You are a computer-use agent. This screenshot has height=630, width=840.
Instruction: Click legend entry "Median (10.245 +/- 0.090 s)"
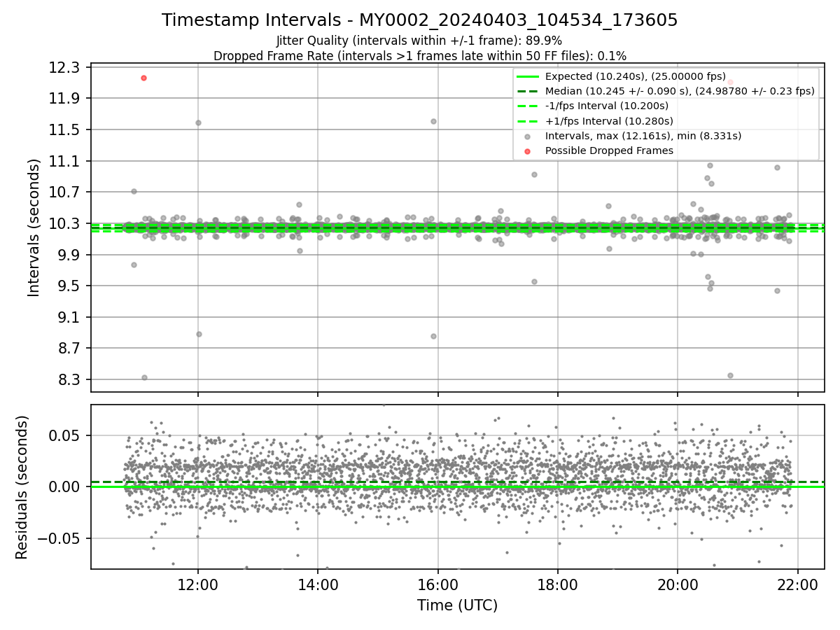pos(680,91)
